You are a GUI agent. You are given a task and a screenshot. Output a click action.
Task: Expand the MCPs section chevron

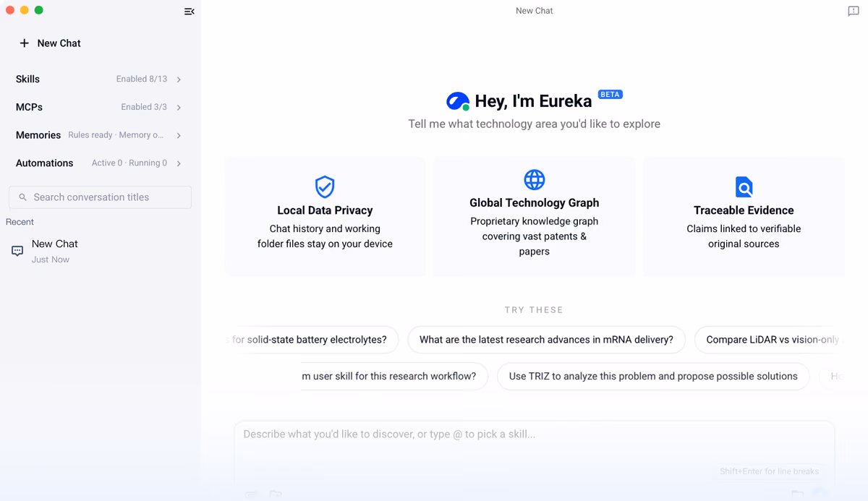(179, 108)
